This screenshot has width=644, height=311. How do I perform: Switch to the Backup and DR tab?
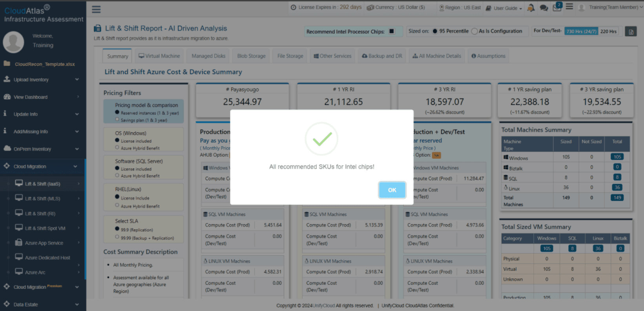click(382, 56)
